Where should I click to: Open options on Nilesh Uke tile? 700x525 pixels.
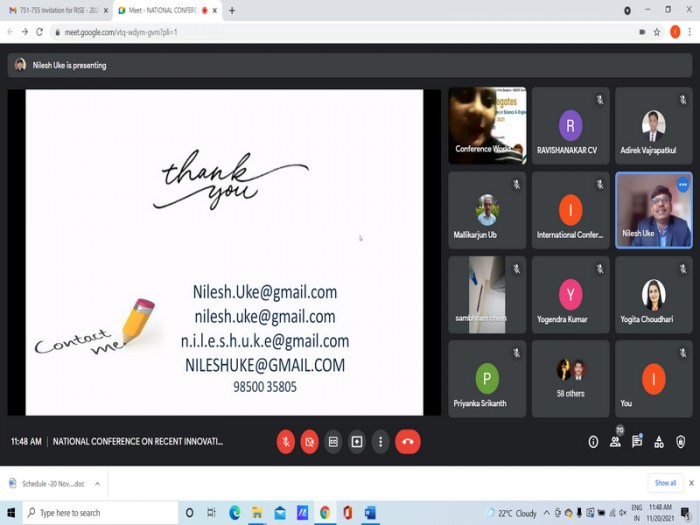[x=683, y=185]
